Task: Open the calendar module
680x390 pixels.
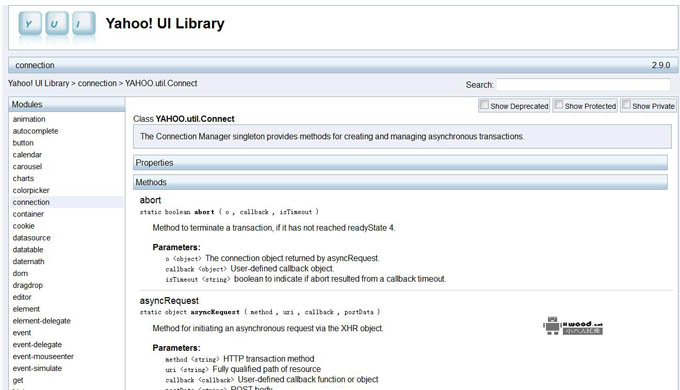Action: pos(27,154)
